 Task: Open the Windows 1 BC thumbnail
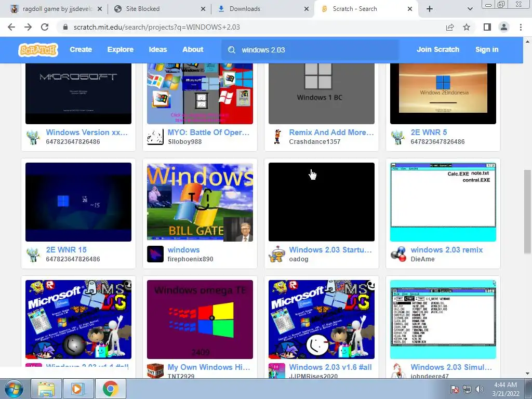coord(321,94)
